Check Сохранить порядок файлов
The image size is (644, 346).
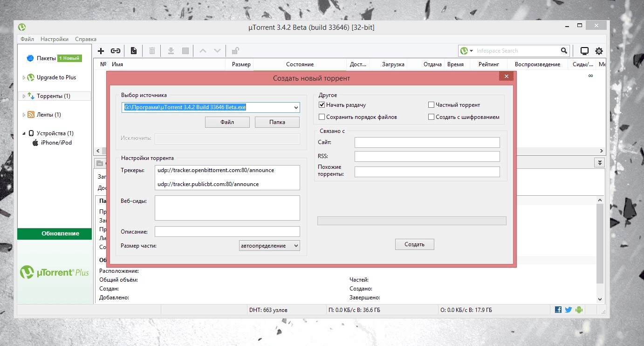322,117
